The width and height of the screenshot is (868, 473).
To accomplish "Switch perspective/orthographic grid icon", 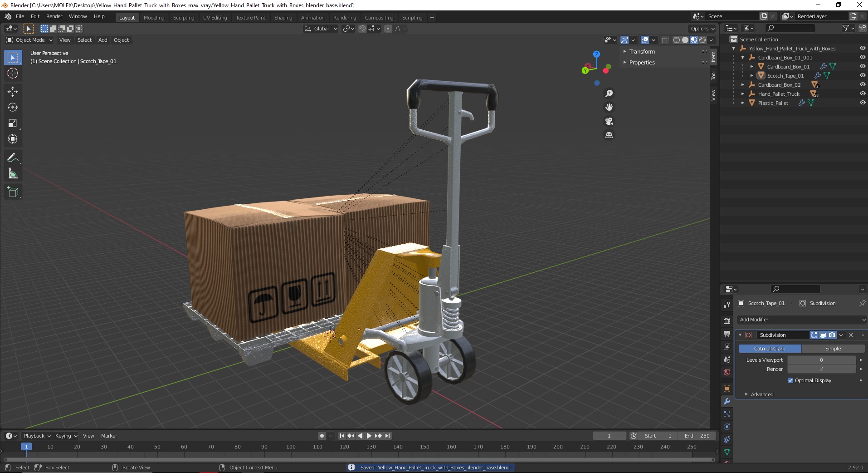I will 609,135.
